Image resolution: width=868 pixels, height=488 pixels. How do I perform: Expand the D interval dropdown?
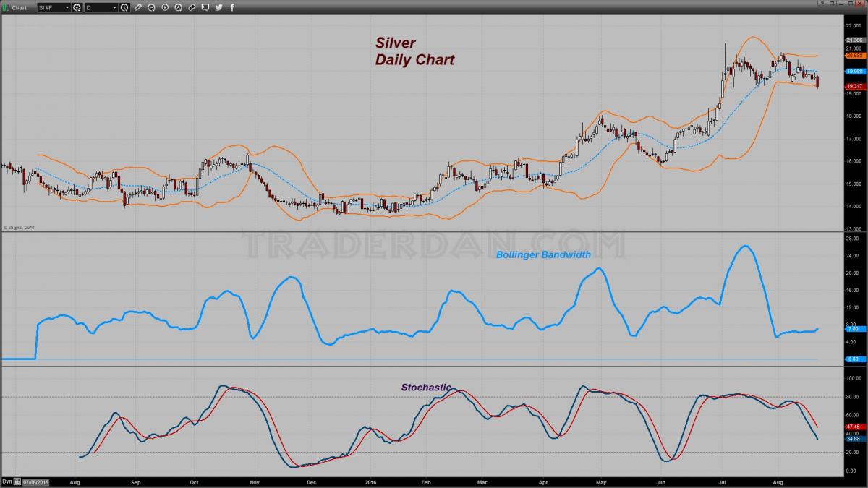101,7
